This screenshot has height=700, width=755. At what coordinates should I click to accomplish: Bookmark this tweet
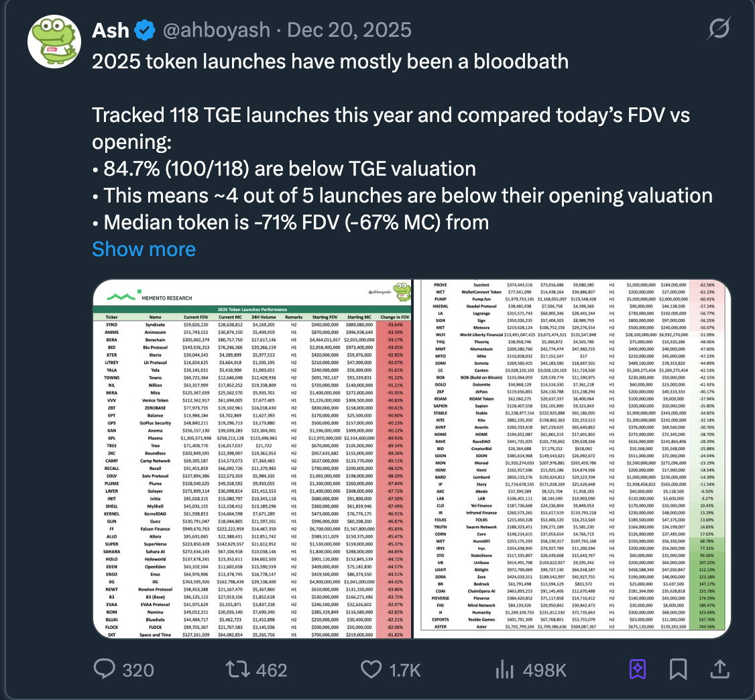678,669
